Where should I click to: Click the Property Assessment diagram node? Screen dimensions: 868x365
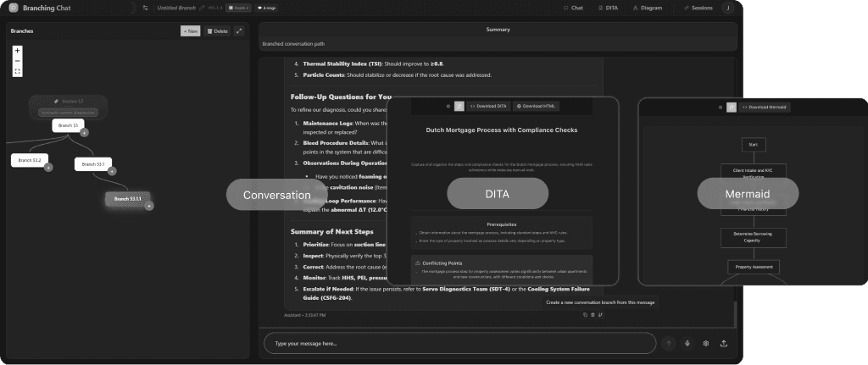click(x=754, y=267)
